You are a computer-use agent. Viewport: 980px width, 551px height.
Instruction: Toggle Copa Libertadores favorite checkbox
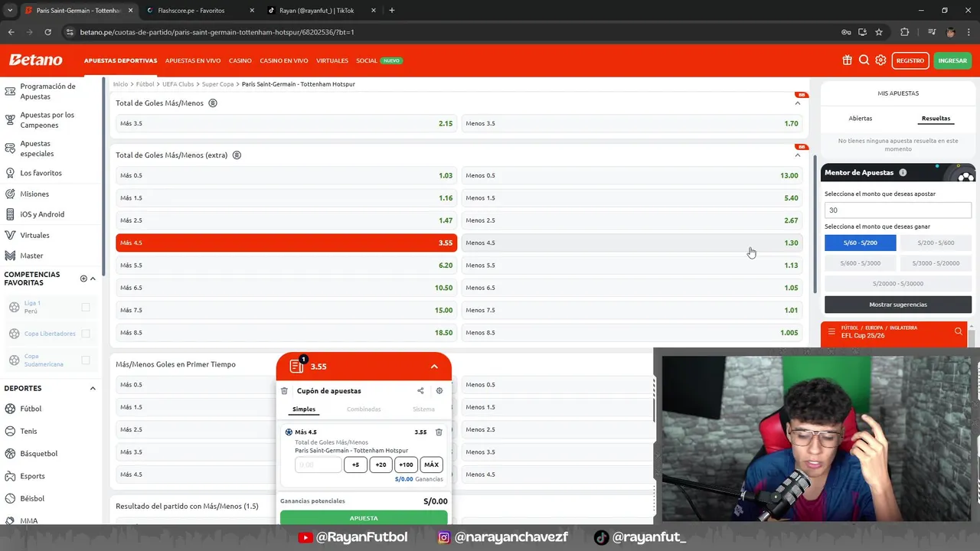click(86, 334)
